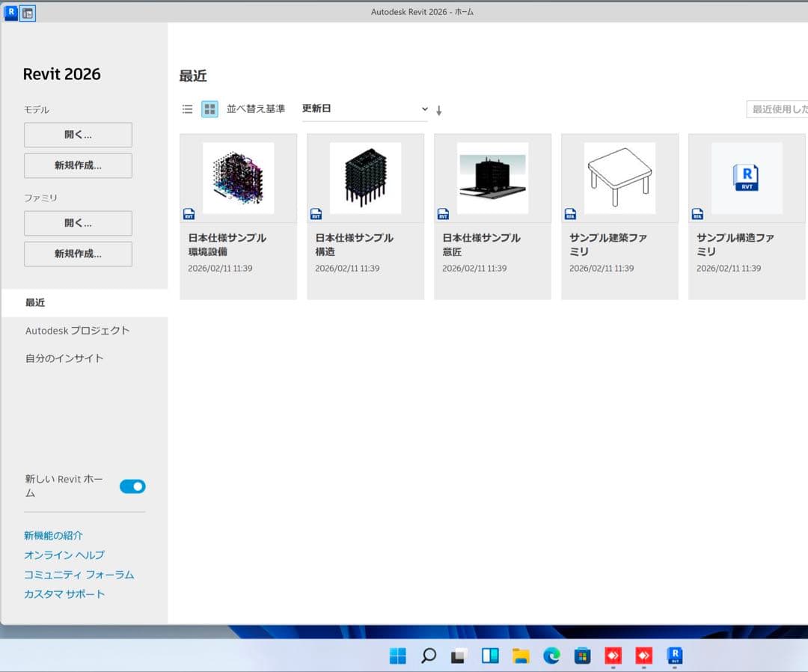Click the Revit application icon in the title bar
The width and height of the screenshot is (808, 672).
[9, 13]
